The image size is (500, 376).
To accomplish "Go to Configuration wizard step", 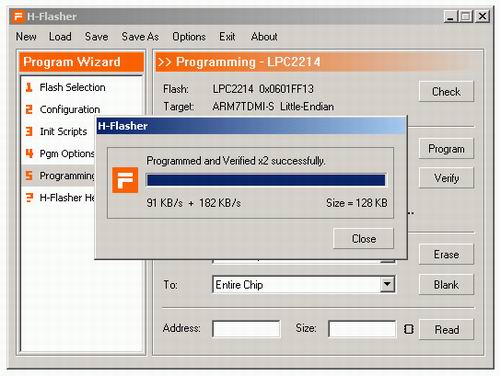I will 70,109.
